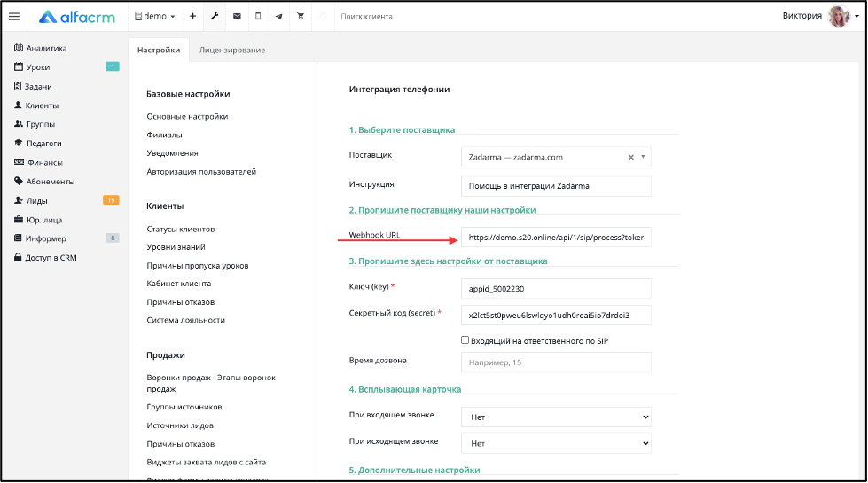Click the plus add icon
Viewport: 868px width, 483px height.
click(192, 17)
